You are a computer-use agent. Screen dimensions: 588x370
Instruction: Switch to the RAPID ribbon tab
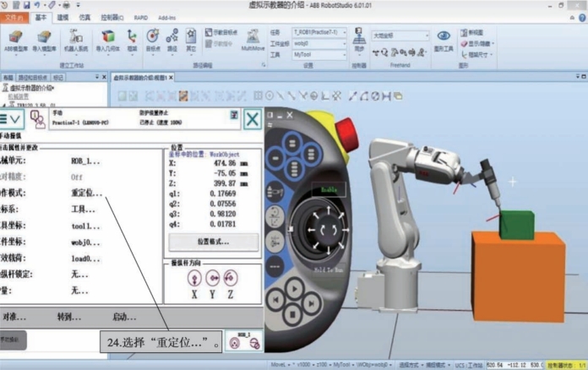141,18
